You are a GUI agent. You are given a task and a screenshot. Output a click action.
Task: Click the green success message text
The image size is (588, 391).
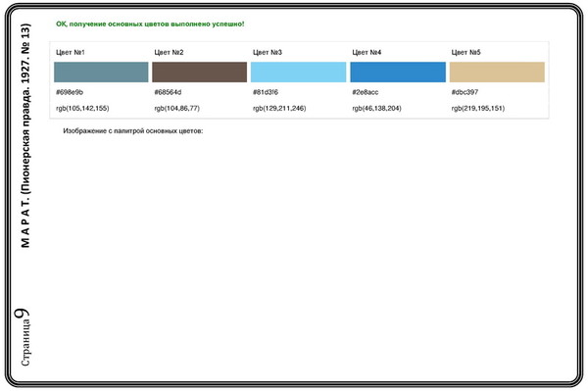(150, 24)
